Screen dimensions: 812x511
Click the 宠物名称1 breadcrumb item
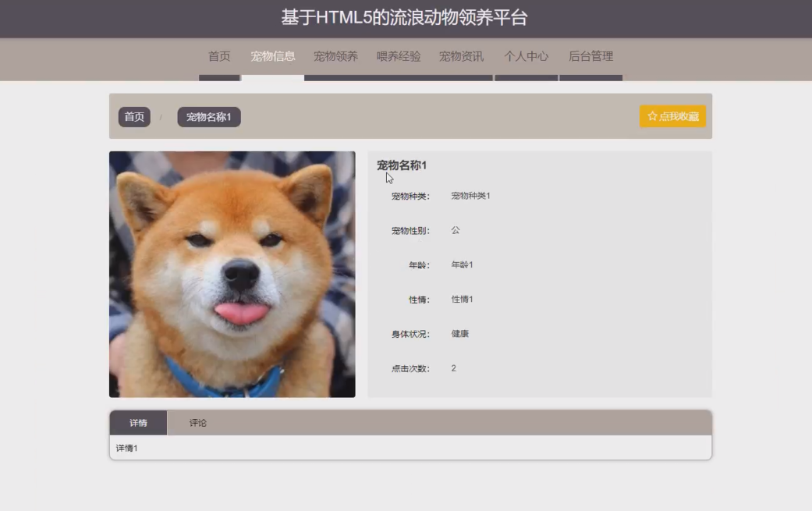[x=208, y=117]
